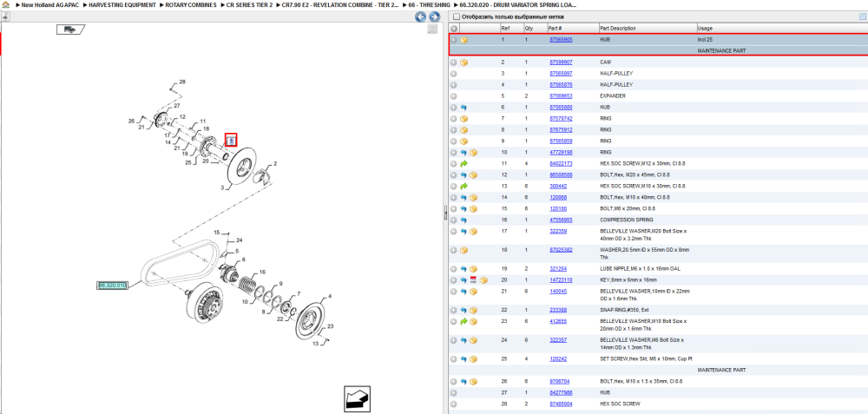
Task: Click the package icon for CAM row
Action: click(x=464, y=62)
